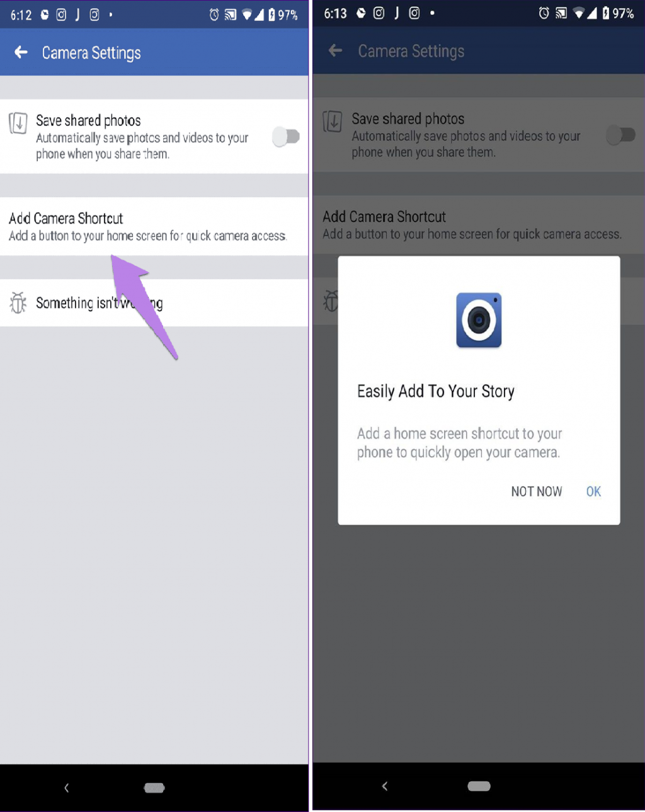This screenshot has width=645, height=812.
Task: Tap Android back button in right screenshot navigation bar
Action: click(x=385, y=786)
